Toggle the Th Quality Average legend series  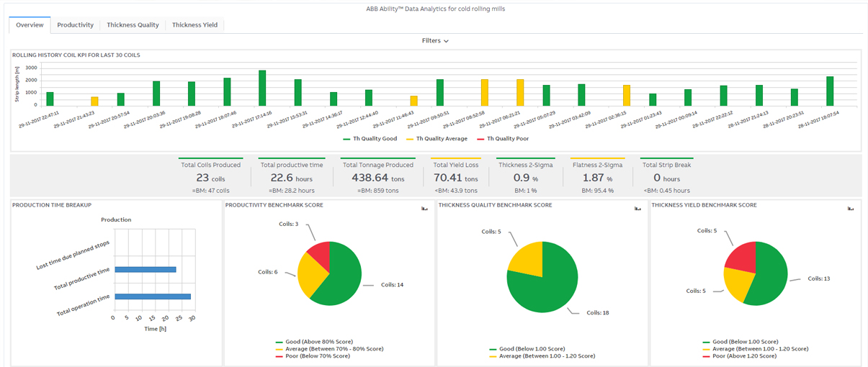[437, 139]
